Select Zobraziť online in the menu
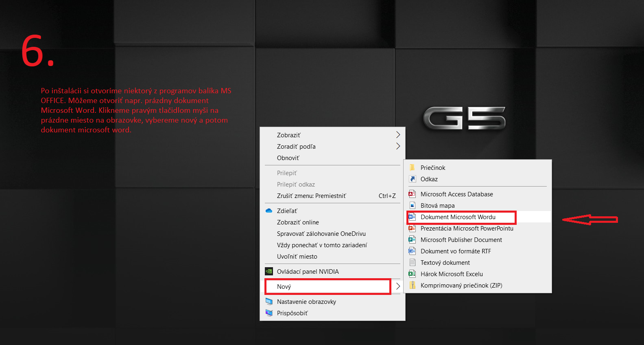644x345 pixels. 332,222
